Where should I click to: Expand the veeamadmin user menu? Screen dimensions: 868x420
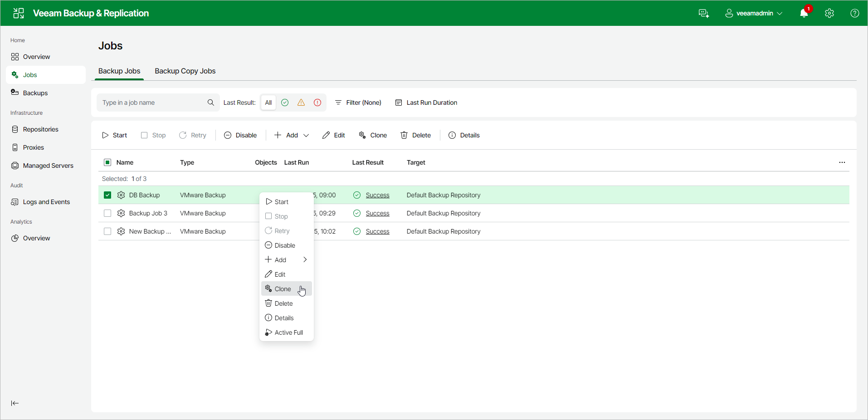tap(754, 13)
